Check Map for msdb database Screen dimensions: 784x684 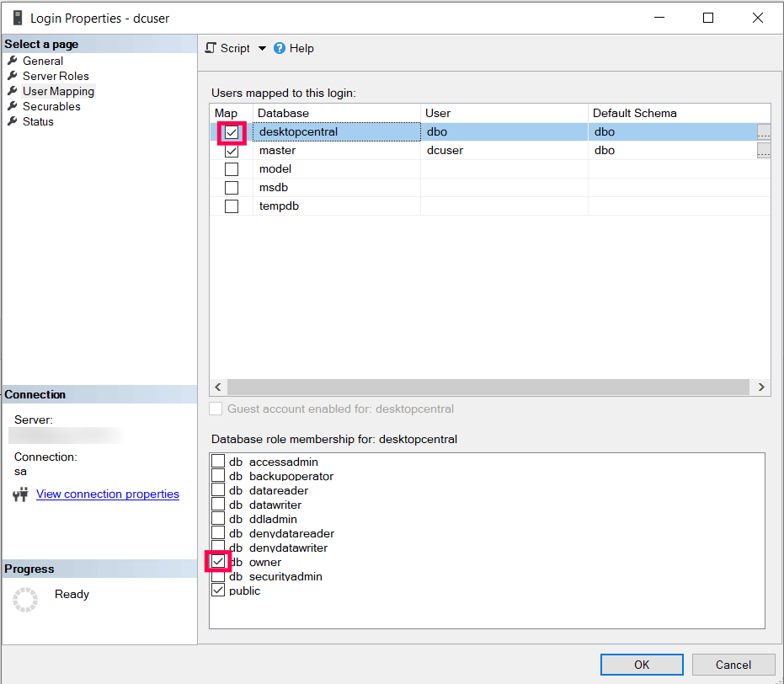tap(232, 188)
